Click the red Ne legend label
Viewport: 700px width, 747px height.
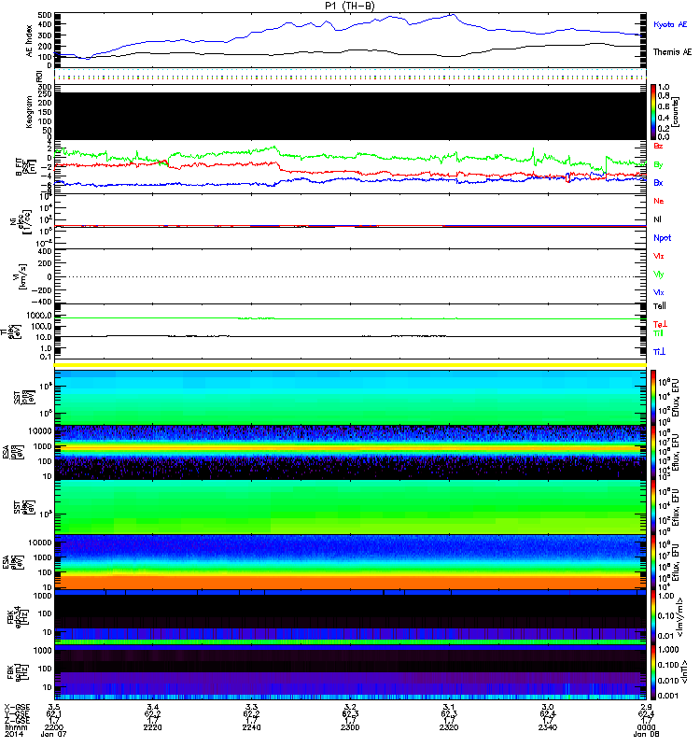[x=658, y=201]
